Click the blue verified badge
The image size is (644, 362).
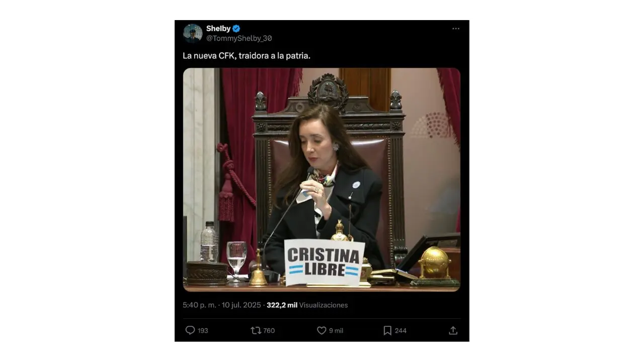click(236, 29)
